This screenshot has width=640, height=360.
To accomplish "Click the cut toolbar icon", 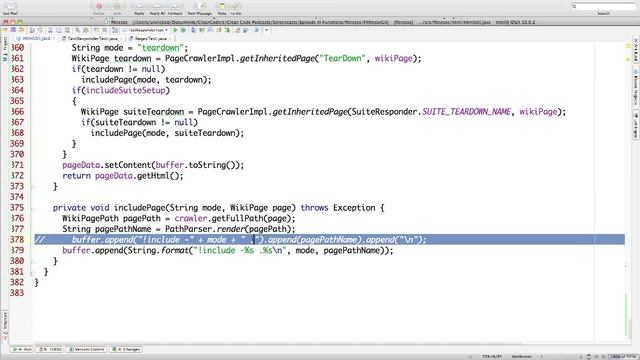I will (50, 30).
